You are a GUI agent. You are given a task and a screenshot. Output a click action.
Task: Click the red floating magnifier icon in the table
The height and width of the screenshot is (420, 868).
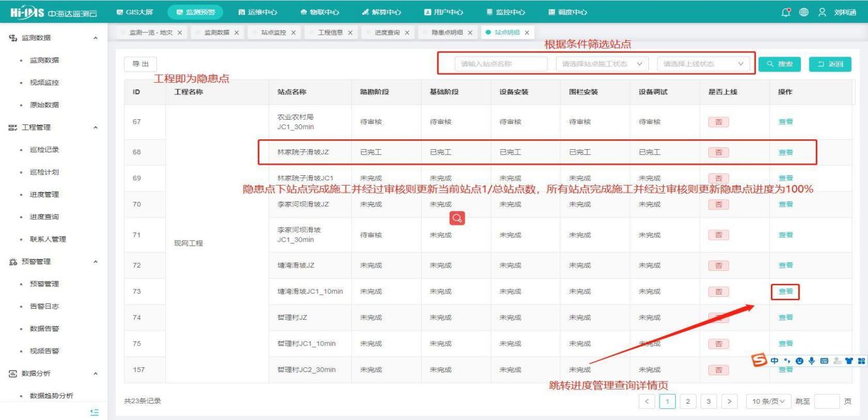click(x=457, y=218)
